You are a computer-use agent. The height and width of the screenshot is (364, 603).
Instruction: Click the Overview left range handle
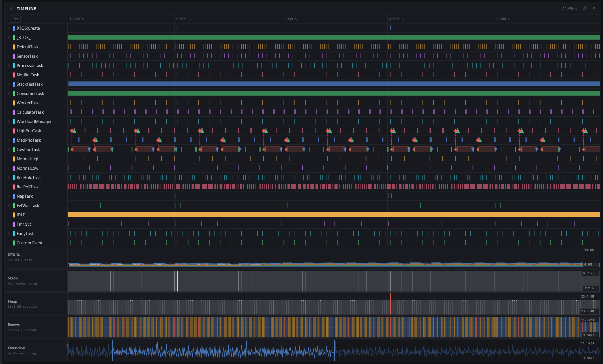(x=112, y=350)
